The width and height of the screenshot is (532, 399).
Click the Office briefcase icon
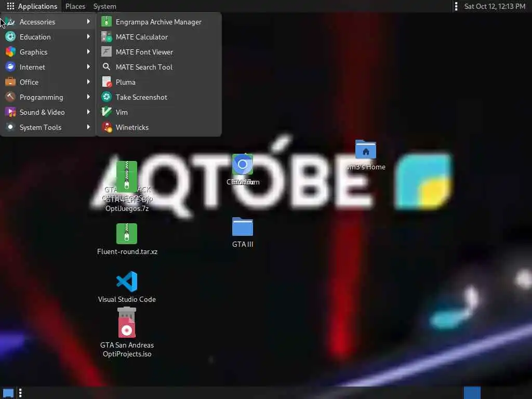click(x=10, y=82)
